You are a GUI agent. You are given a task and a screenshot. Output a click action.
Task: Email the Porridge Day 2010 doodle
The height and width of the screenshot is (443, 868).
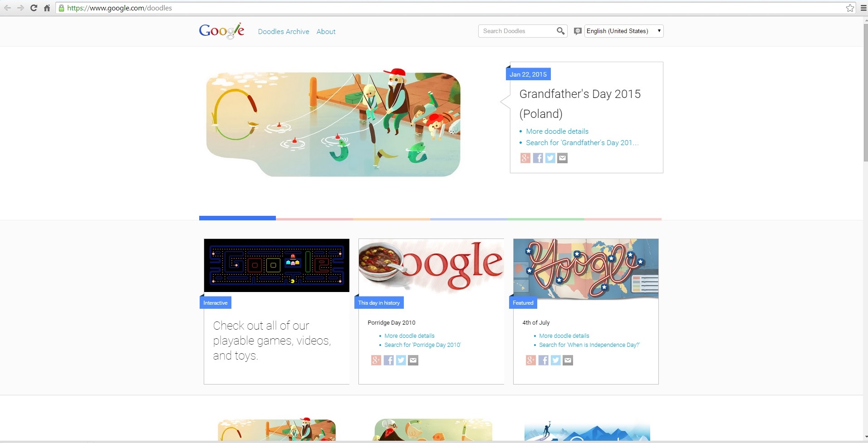(x=413, y=360)
